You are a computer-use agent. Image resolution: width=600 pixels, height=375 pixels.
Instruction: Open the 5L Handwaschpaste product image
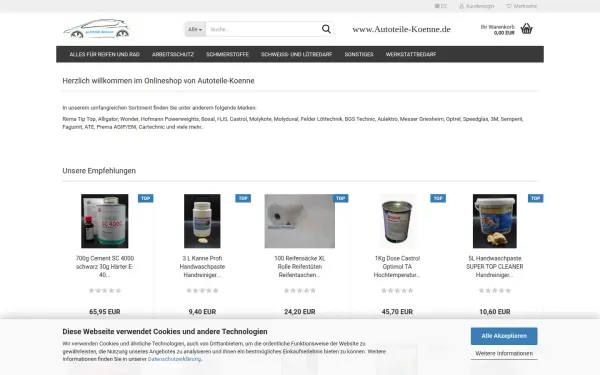point(495,221)
